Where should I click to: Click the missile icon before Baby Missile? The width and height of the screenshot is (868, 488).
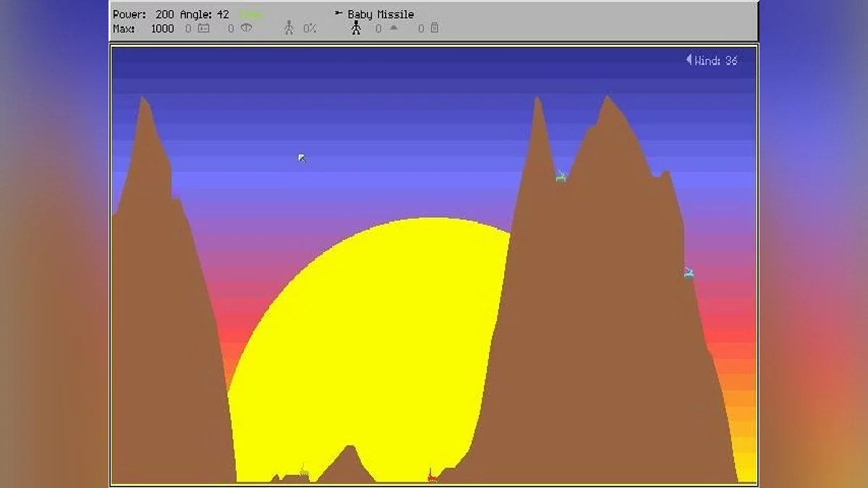pyautogui.click(x=339, y=14)
